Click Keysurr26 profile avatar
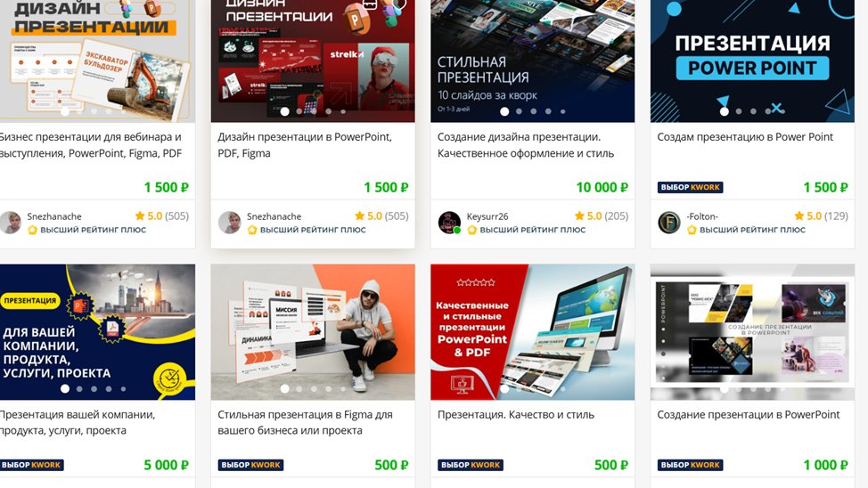Screen dimensions: 868x488 [449, 223]
